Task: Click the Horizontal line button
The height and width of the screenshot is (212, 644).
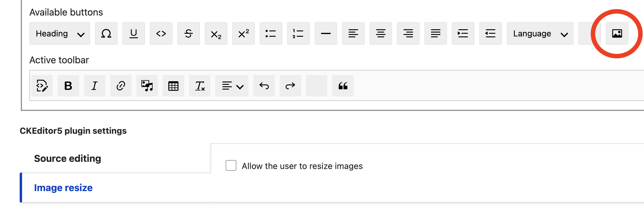Action: click(326, 33)
